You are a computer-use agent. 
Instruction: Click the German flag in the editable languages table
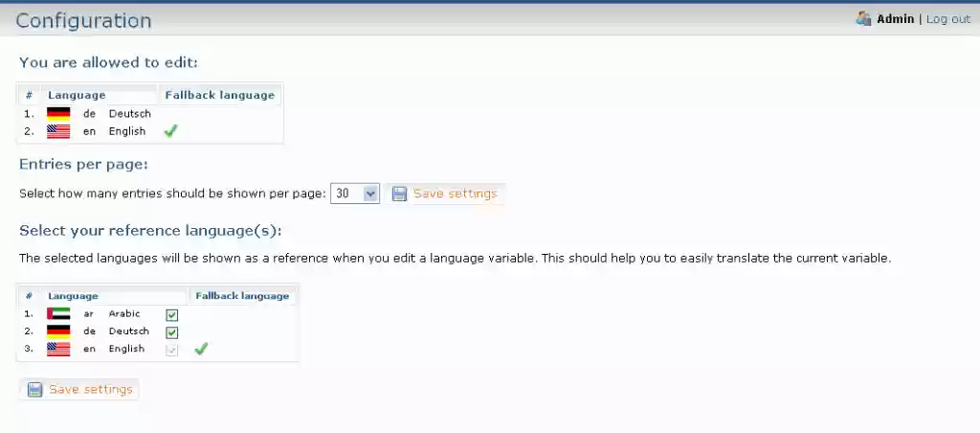[x=58, y=114]
